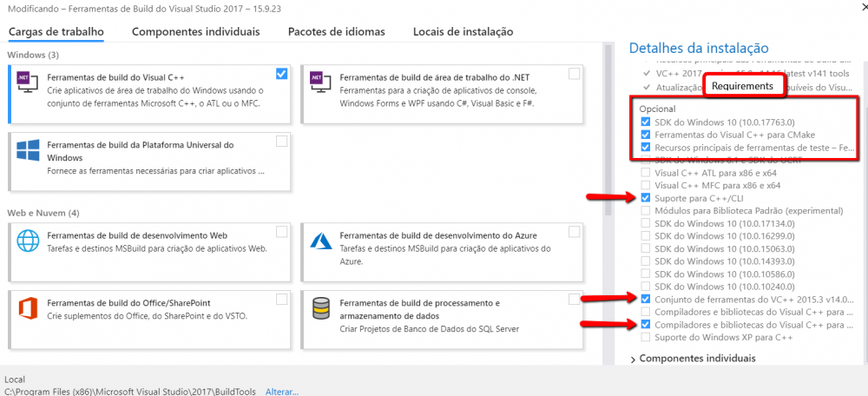
Task: Click the BuildTools installation path text
Action: [x=131, y=391]
